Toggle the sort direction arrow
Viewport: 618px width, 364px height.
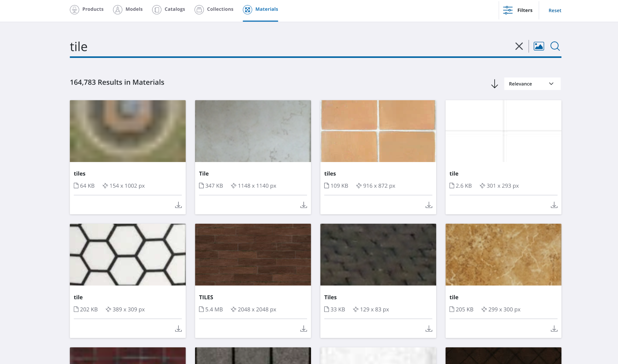[x=494, y=84]
